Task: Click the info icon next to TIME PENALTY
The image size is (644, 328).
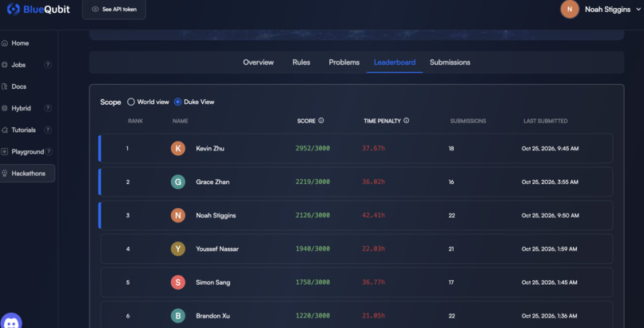Action: click(x=406, y=121)
